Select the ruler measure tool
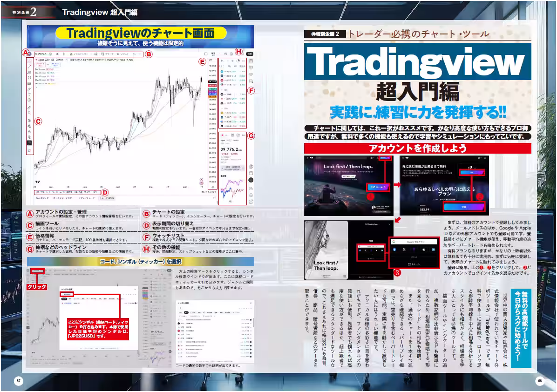Image resolution: width=557 pixels, height=392 pixels. [x=29, y=107]
